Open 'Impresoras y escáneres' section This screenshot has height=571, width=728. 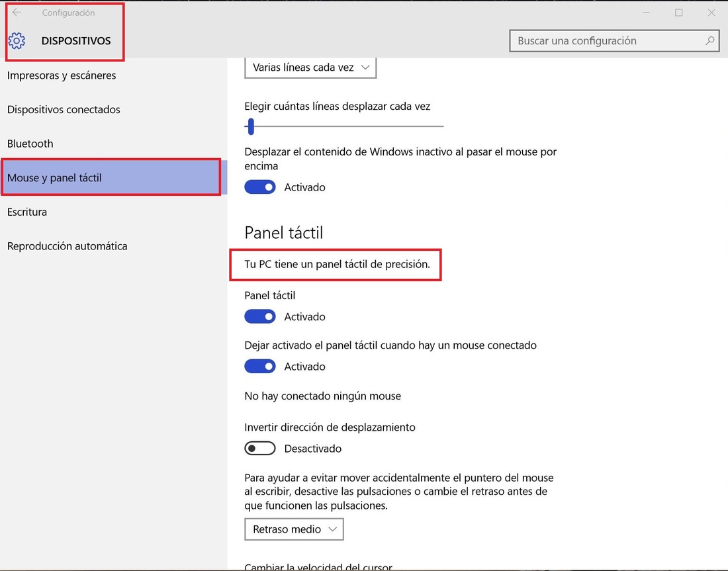click(113, 75)
